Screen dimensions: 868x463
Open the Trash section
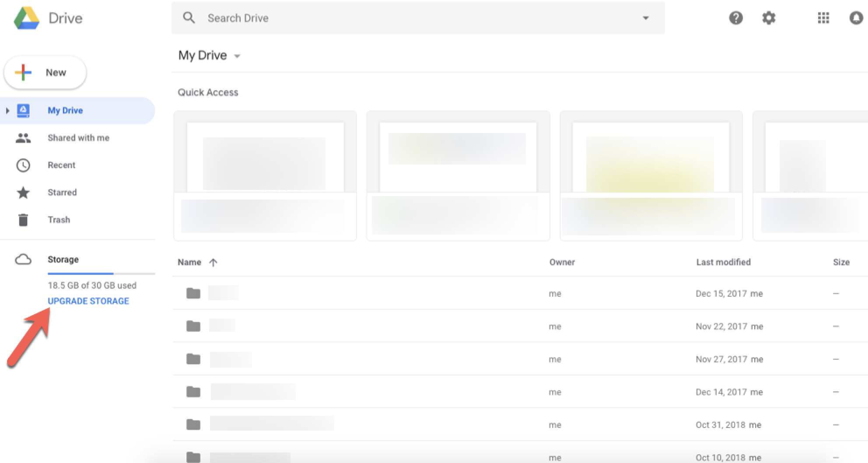59,220
